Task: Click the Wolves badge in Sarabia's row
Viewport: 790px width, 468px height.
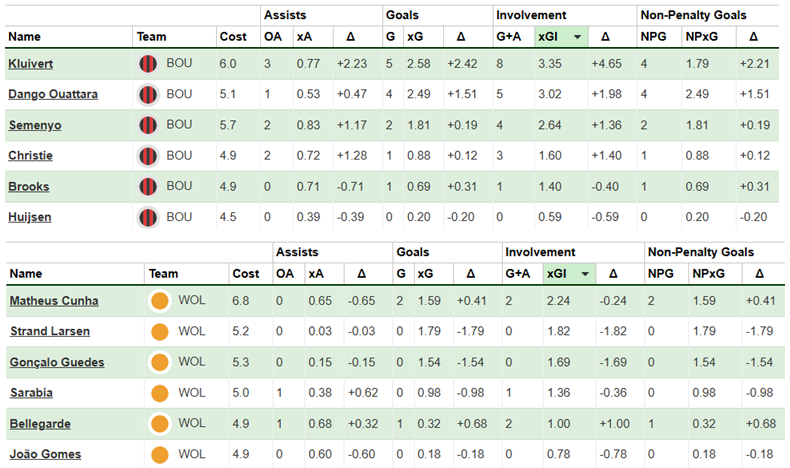Action: coord(158,393)
